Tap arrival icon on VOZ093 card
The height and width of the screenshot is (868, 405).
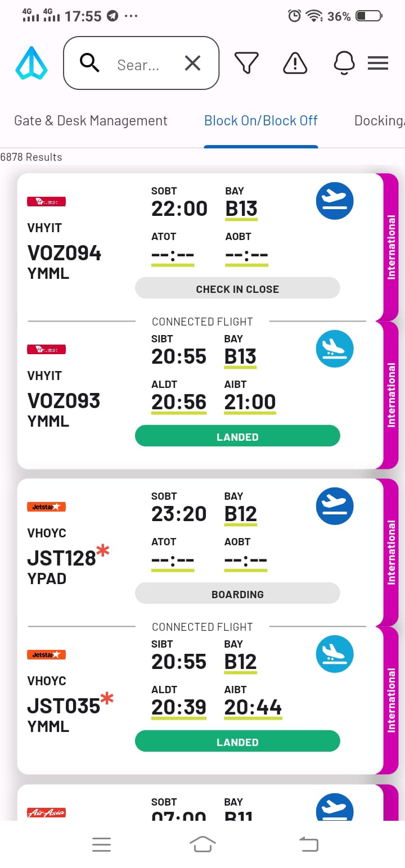pos(335,349)
